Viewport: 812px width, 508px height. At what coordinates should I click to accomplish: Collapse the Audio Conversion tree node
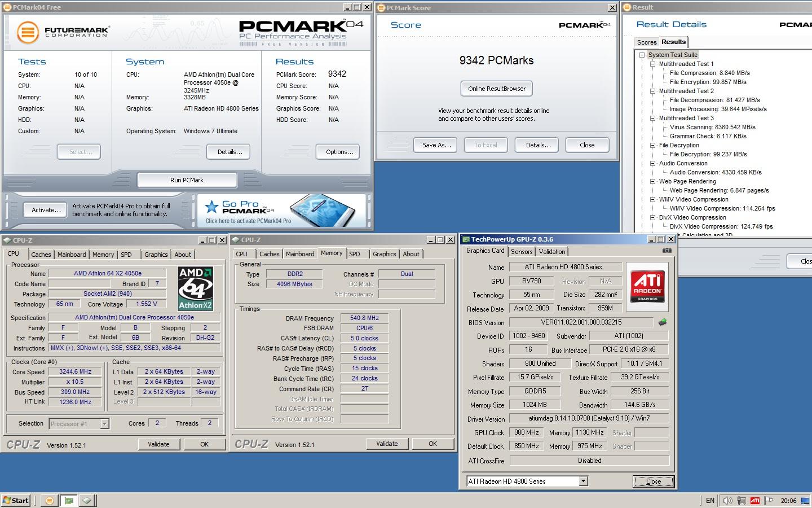653,163
